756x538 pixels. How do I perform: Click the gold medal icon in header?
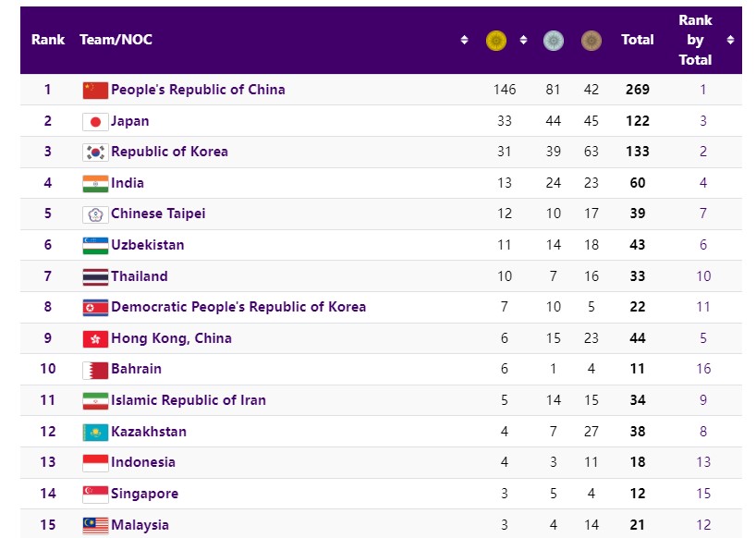(496, 41)
